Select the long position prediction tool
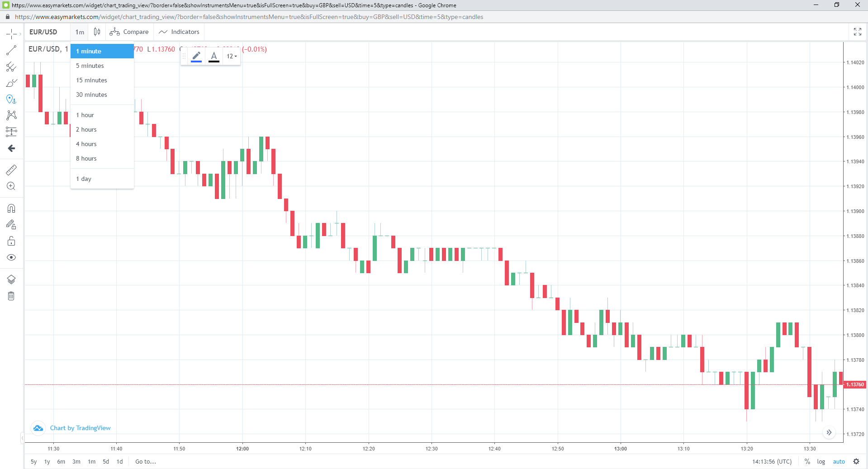The image size is (868, 469). tap(11, 132)
